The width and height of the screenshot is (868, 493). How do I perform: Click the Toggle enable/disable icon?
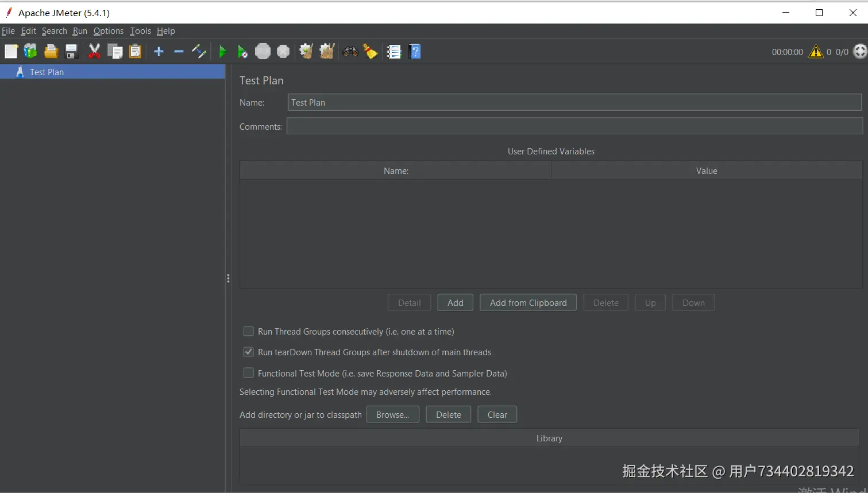click(x=199, y=52)
